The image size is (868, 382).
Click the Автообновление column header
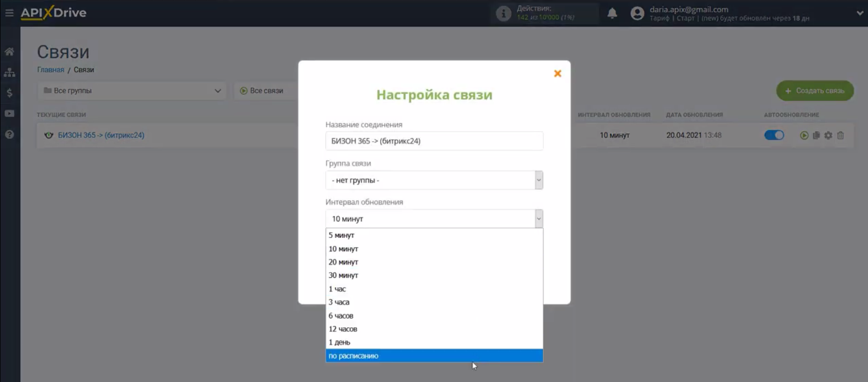[792, 115]
